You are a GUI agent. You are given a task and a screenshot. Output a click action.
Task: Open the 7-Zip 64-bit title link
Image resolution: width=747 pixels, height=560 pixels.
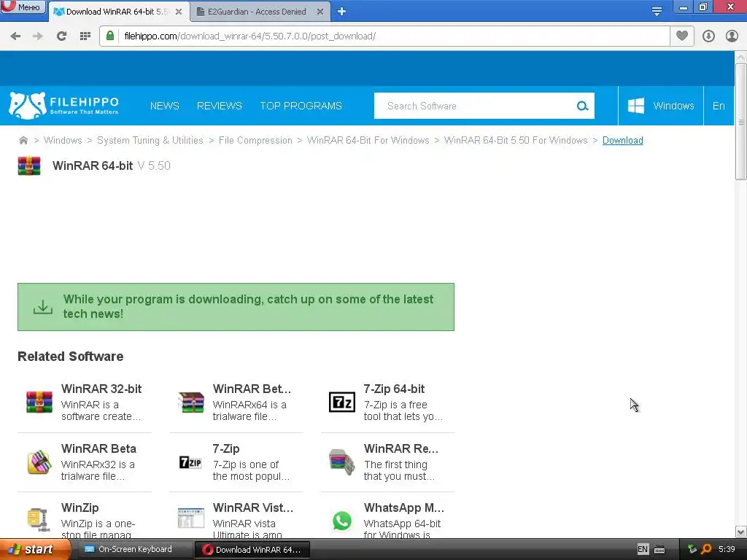tap(394, 389)
